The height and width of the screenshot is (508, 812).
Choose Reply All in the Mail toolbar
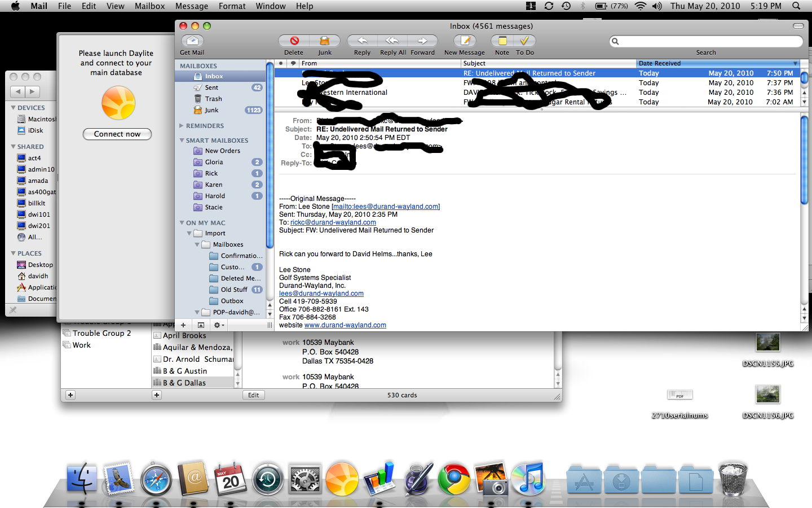click(392, 41)
